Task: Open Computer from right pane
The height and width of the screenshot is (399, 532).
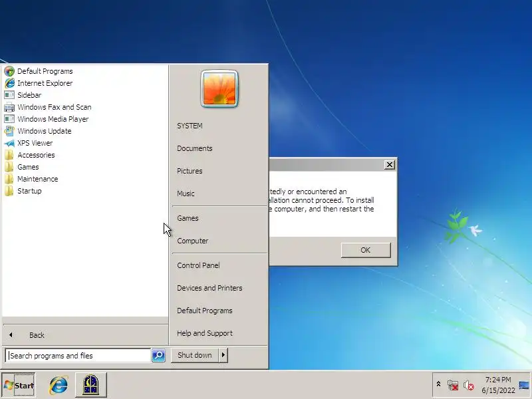Action: tap(193, 241)
